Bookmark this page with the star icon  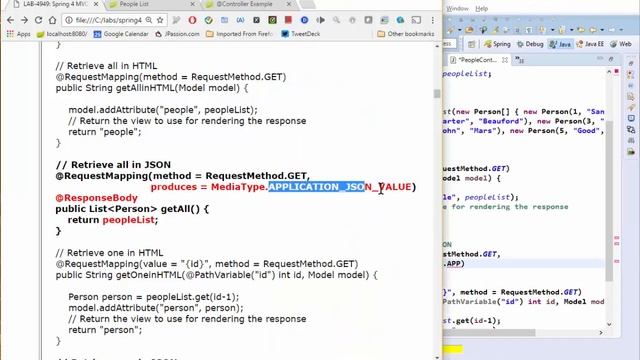pyautogui.click(x=160, y=20)
